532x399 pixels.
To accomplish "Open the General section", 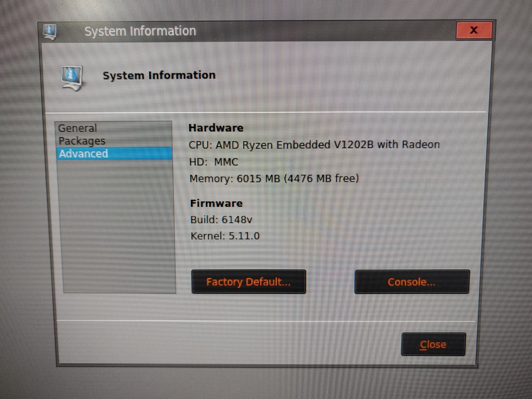I will point(114,128).
